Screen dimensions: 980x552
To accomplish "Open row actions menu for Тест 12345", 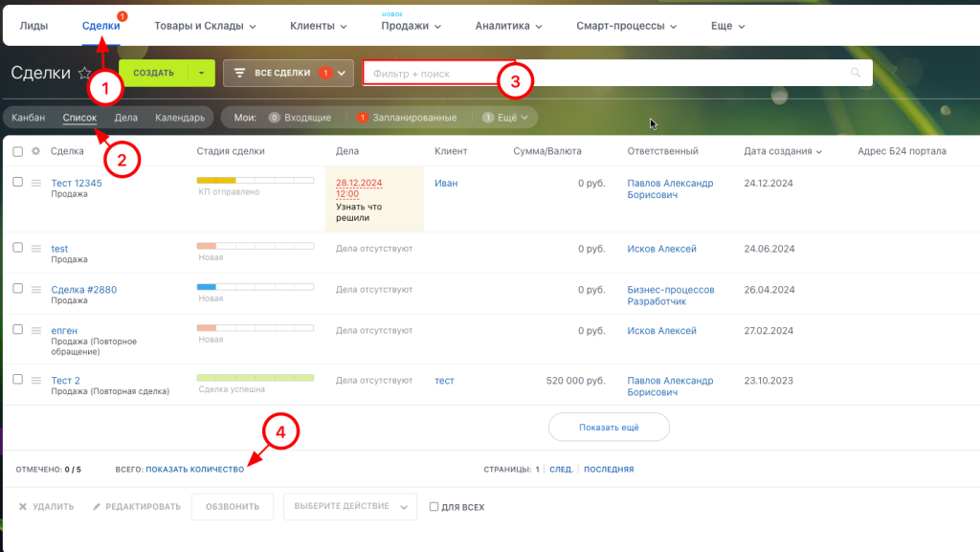I will 36,183.
